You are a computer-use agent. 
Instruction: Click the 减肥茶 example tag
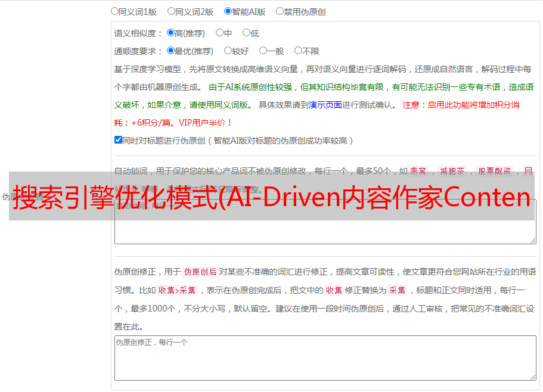[x=452, y=171]
